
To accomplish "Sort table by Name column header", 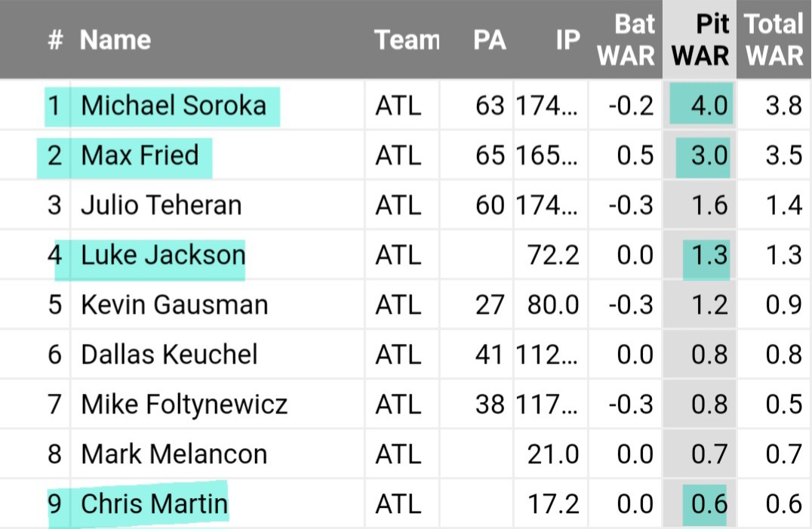I will pyautogui.click(x=115, y=40).
